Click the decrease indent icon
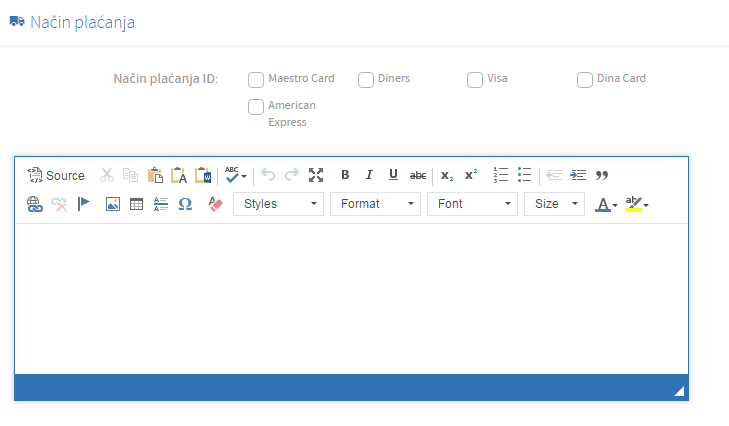This screenshot has width=729, height=426. (x=554, y=175)
